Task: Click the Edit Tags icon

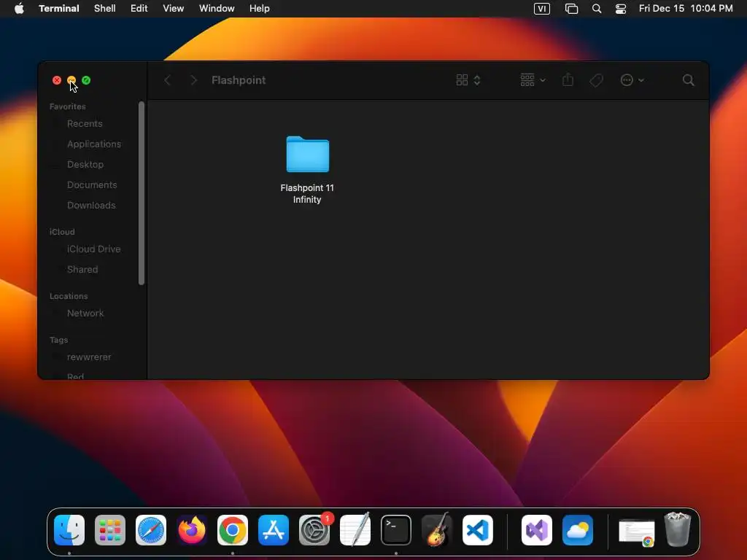Action: tap(596, 80)
